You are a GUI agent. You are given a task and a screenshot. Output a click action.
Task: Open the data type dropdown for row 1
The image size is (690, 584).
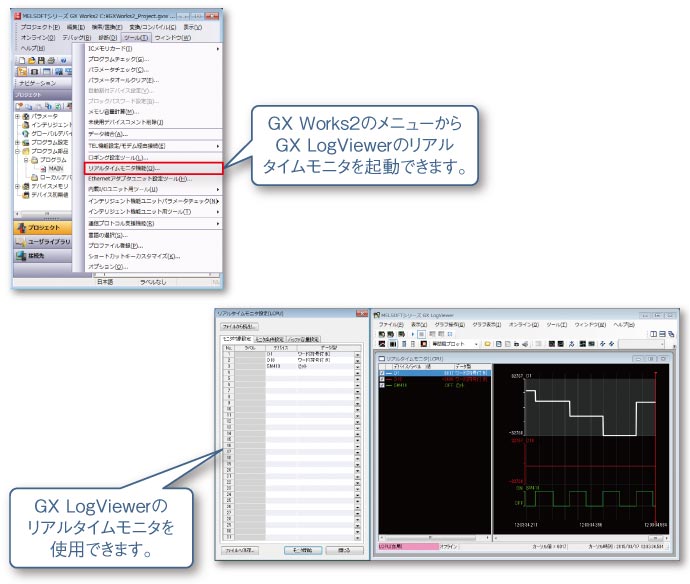point(357,354)
